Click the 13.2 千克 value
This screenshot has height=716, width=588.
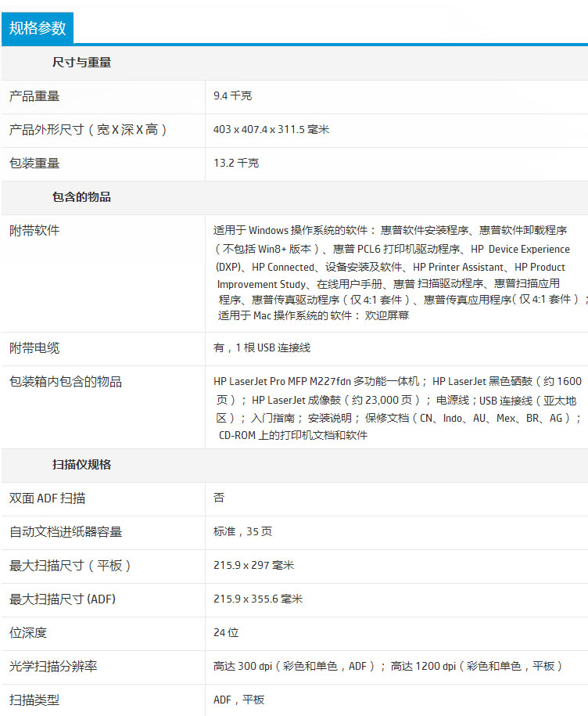tap(236, 163)
